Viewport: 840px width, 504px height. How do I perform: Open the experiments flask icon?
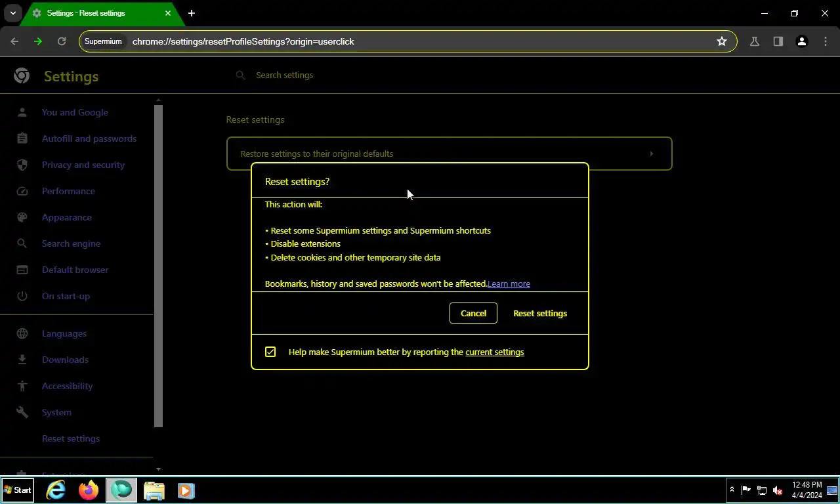pyautogui.click(x=755, y=41)
